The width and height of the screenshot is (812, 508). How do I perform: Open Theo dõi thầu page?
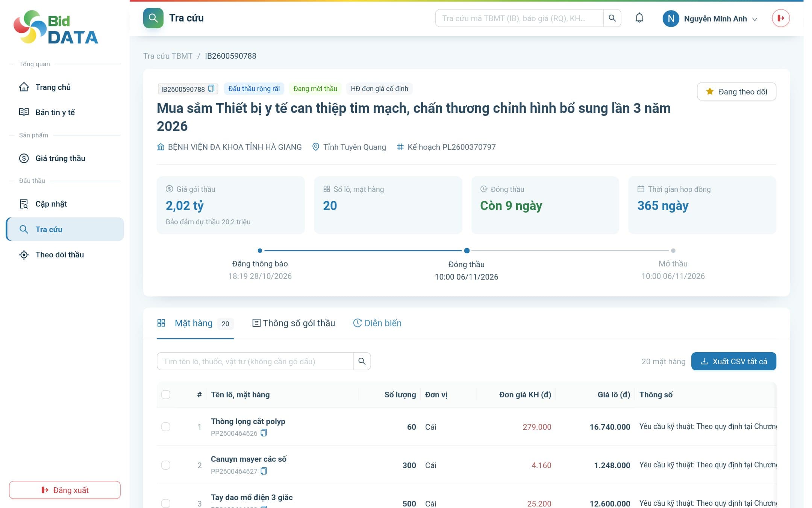65,255
